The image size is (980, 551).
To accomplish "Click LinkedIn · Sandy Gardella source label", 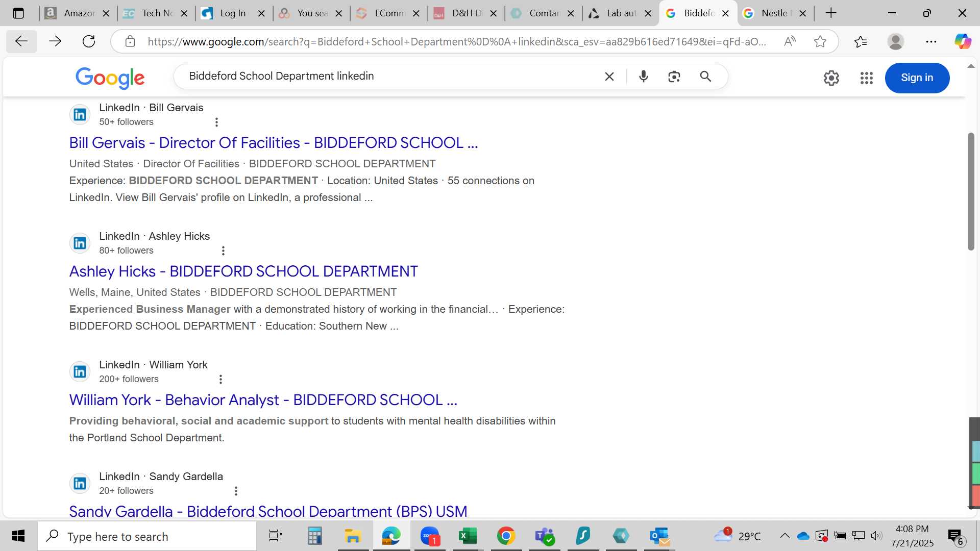I will point(161,477).
